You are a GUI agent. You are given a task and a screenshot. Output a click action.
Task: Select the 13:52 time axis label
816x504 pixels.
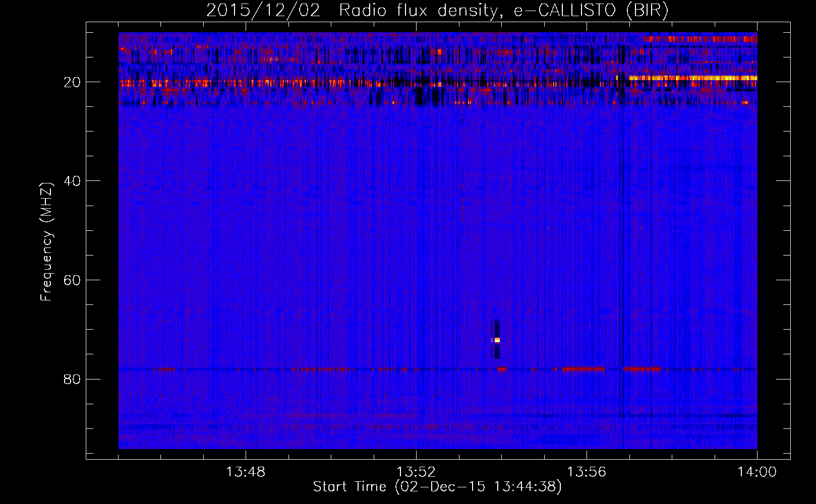pos(416,472)
